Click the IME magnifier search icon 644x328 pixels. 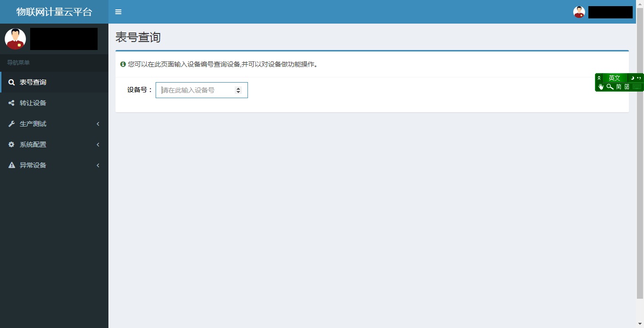coord(610,87)
